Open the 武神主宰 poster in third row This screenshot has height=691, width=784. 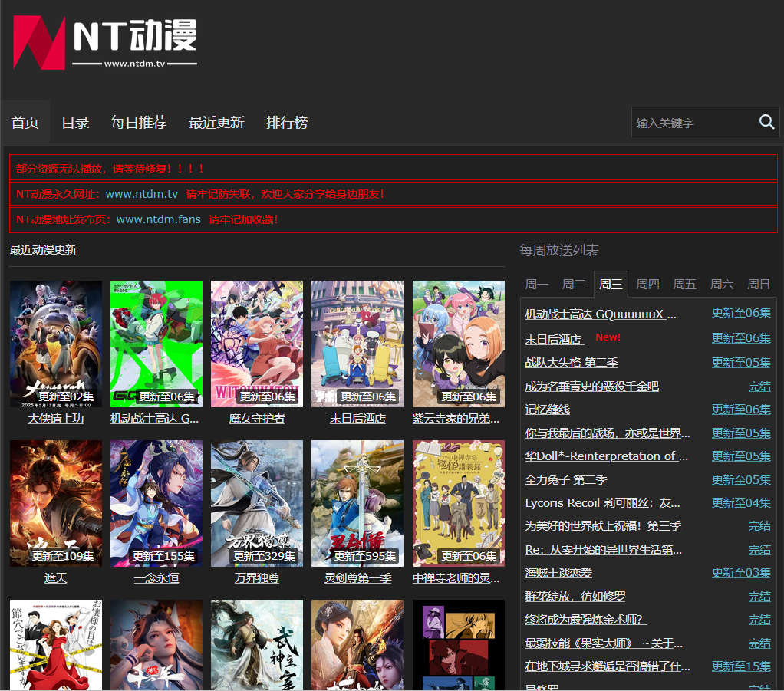(x=256, y=645)
